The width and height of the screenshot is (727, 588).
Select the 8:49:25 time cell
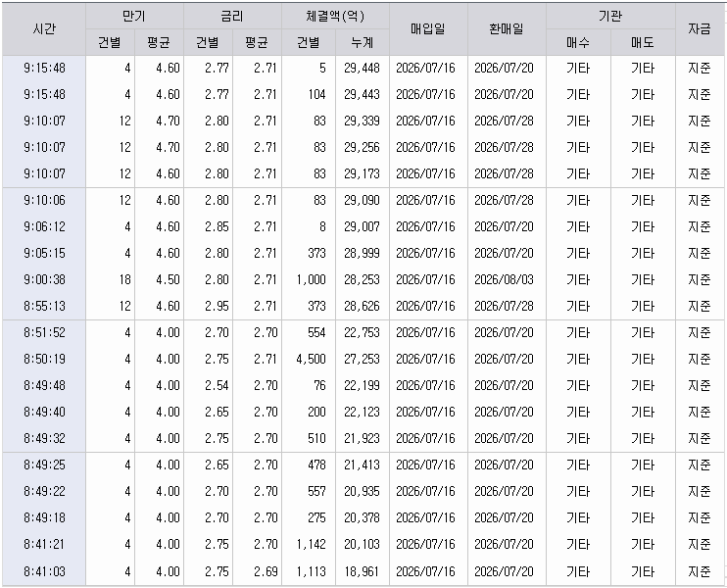(x=44, y=465)
